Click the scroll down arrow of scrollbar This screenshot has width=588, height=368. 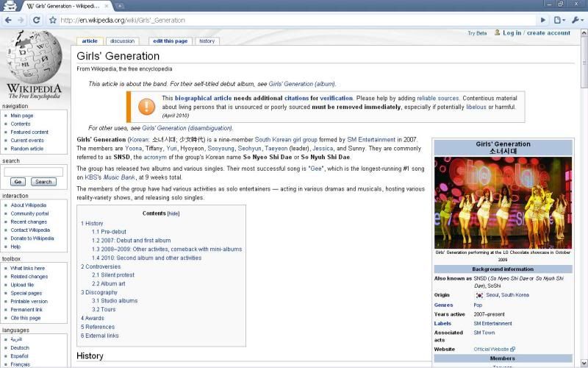(584, 363)
